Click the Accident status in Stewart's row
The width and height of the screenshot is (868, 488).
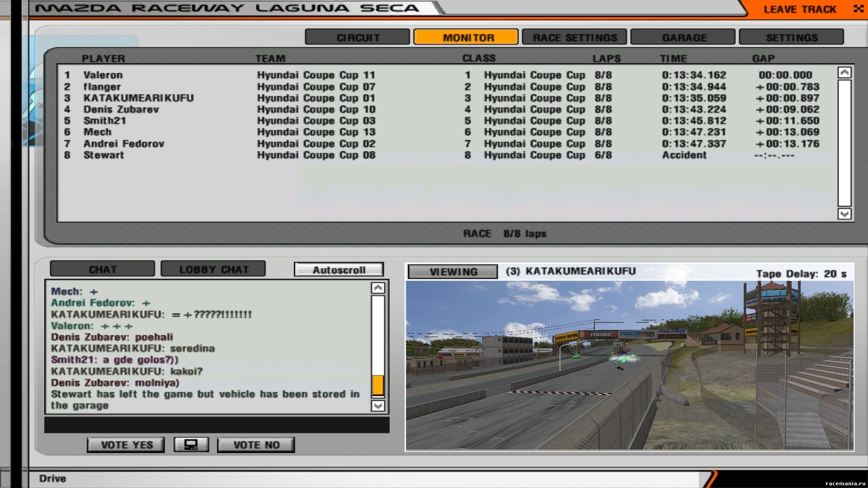click(x=684, y=155)
